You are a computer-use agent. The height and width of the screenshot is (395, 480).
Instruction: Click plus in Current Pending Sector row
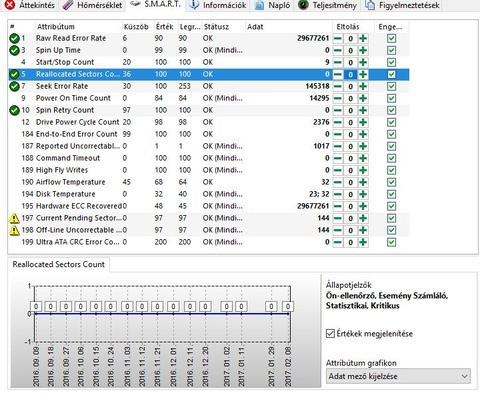coord(363,218)
